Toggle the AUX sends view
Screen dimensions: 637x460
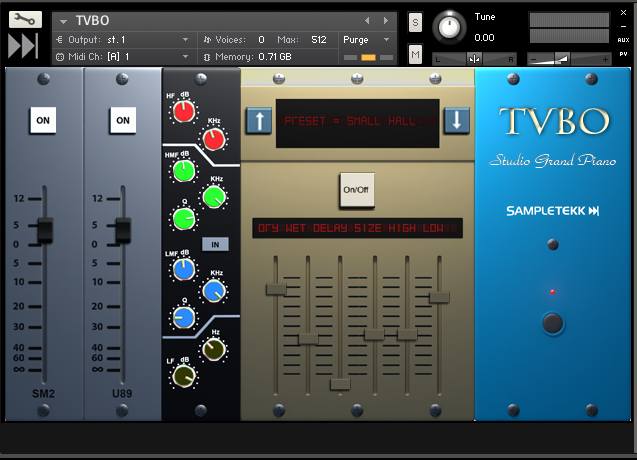click(623, 40)
